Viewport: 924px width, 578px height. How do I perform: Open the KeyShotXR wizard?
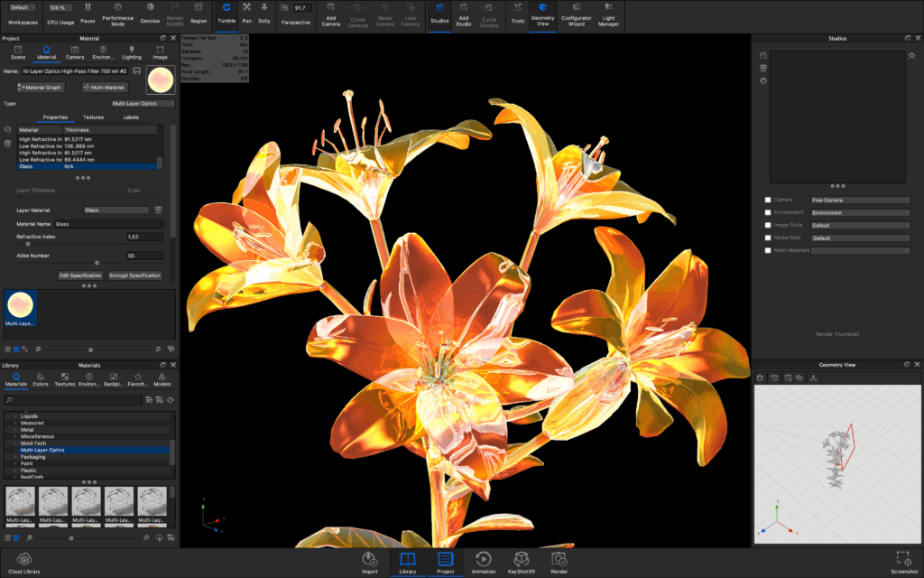click(521, 562)
